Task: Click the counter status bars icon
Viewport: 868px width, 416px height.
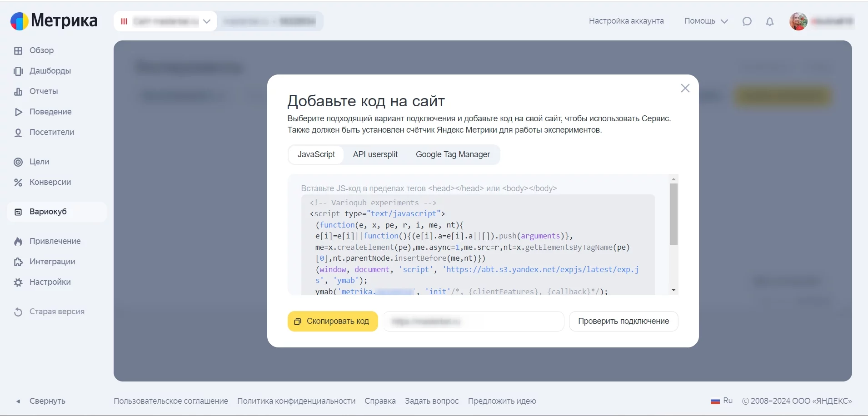Action: [124, 21]
